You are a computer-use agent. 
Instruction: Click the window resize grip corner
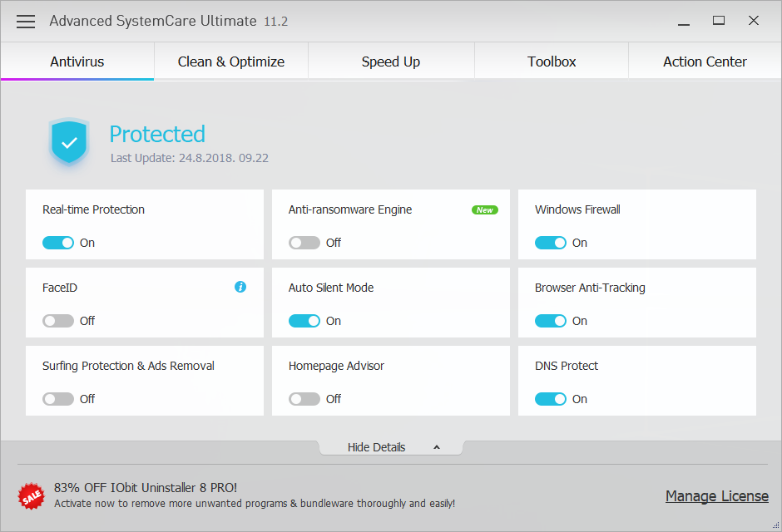[775, 525]
